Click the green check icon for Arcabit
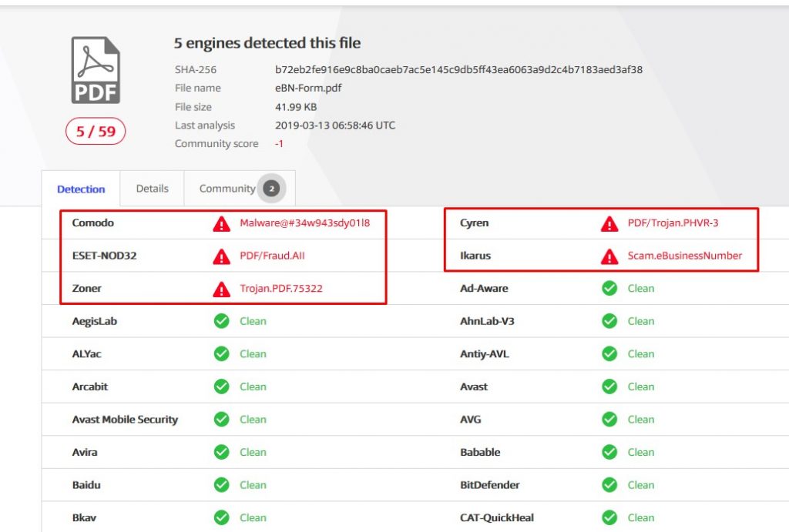 (x=221, y=386)
